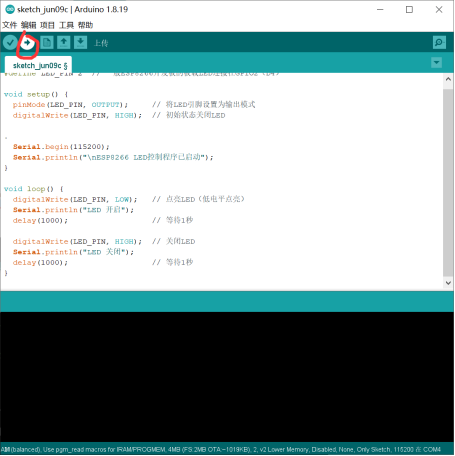Click the Verify checkmark button
The height and width of the screenshot is (456, 455).
pos(10,43)
